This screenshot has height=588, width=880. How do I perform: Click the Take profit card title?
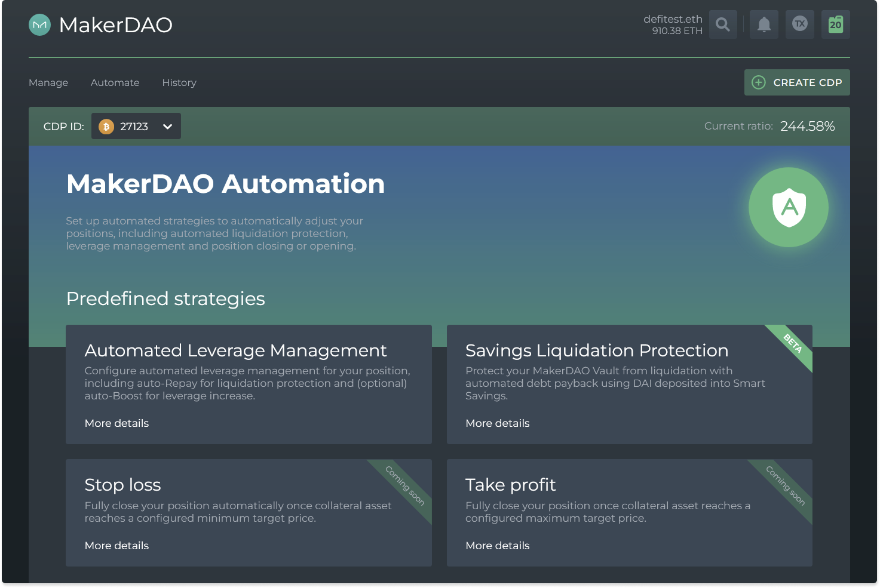tap(511, 485)
